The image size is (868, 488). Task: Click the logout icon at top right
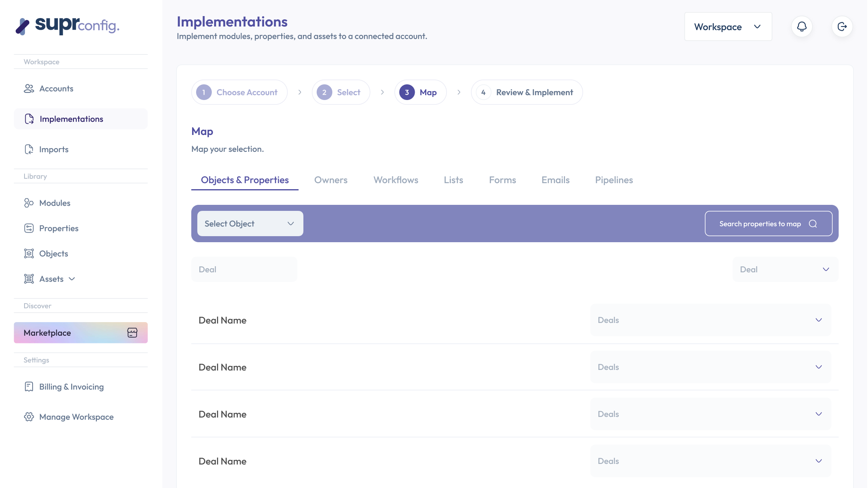pos(842,27)
